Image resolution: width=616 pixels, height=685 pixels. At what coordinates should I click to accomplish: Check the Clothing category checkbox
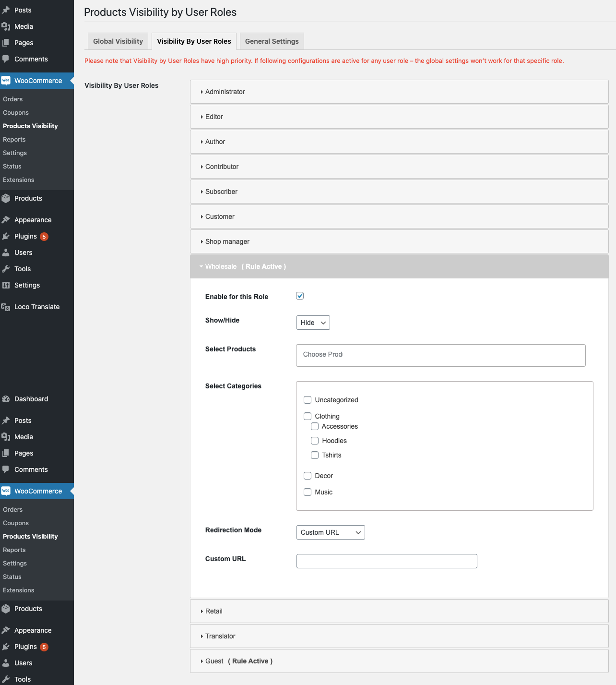point(308,416)
